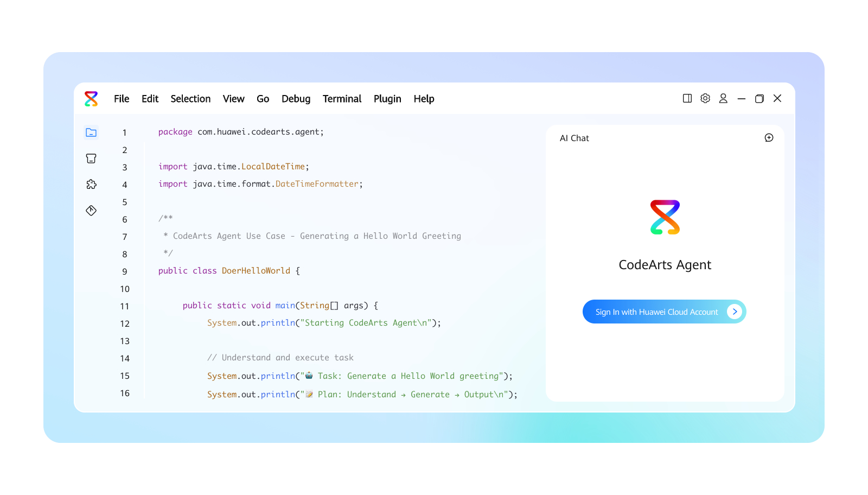The width and height of the screenshot is (868, 495).
Task: Open the second sidebar icon below Explorer
Action: [91, 158]
